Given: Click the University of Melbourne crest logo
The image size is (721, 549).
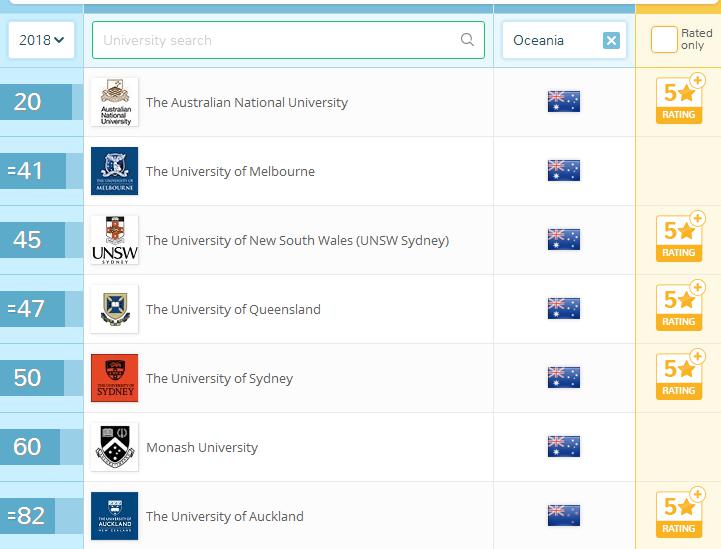Looking at the screenshot, I should (x=114, y=171).
